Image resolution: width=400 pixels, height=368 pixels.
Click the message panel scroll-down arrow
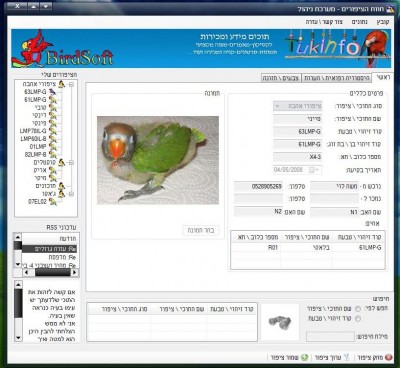(x=18, y=338)
